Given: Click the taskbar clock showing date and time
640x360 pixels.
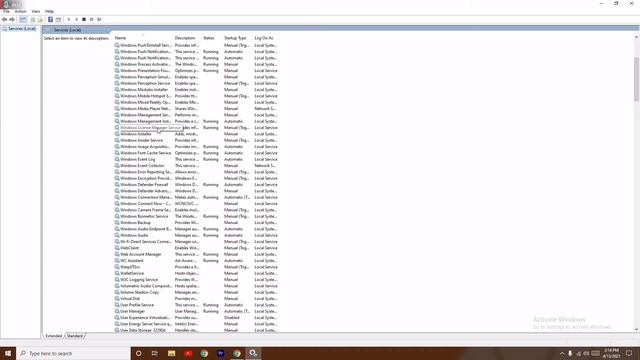Looking at the screenshot, I should click(x=611, y=353).
